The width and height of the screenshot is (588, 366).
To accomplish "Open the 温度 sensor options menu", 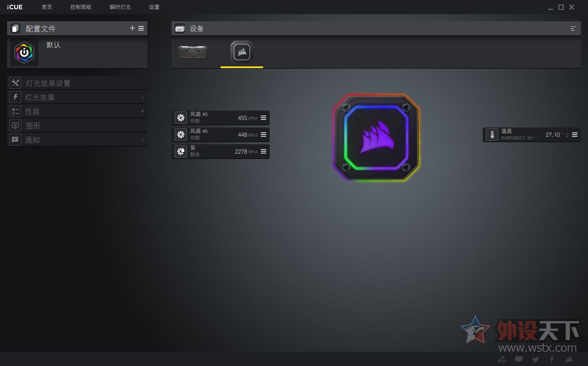I will pyautogui.click(x=575, y=135).
